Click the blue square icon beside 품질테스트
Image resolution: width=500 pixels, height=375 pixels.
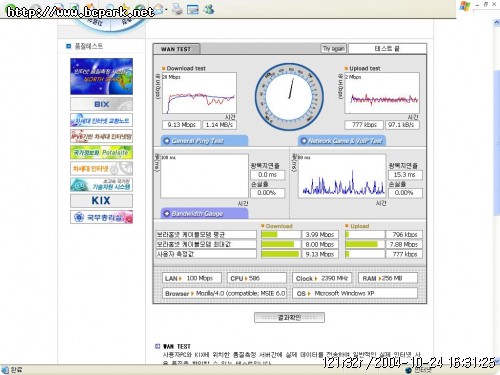coord(69,46)
